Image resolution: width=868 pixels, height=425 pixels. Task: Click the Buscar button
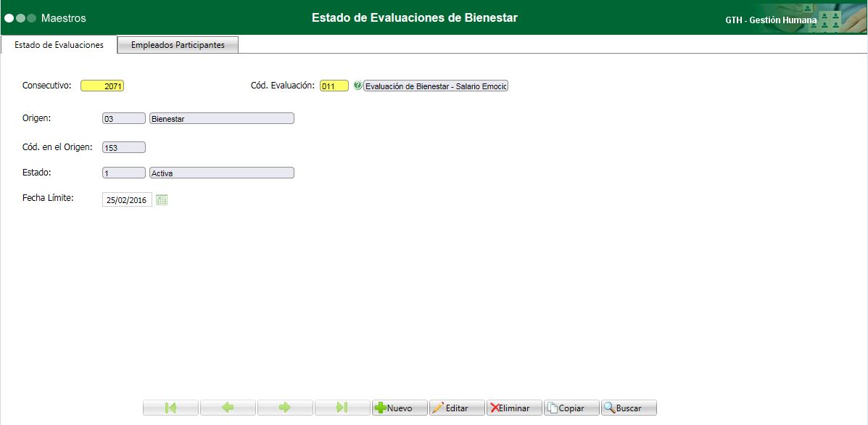click(629, 408)
